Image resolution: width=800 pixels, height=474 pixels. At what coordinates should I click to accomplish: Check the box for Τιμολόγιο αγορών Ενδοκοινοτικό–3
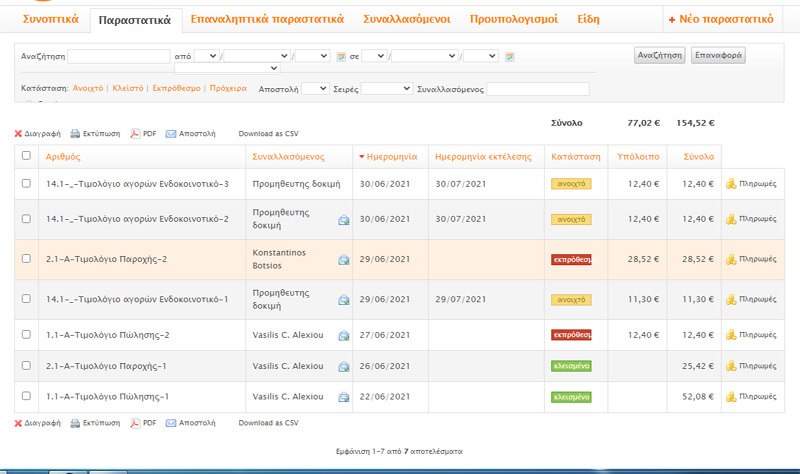pos(27,184)
